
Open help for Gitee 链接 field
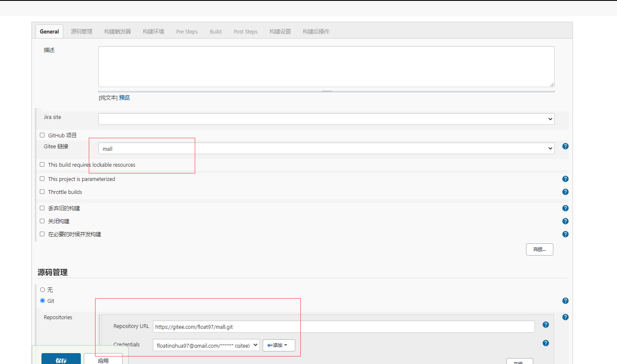pos(565,146)
